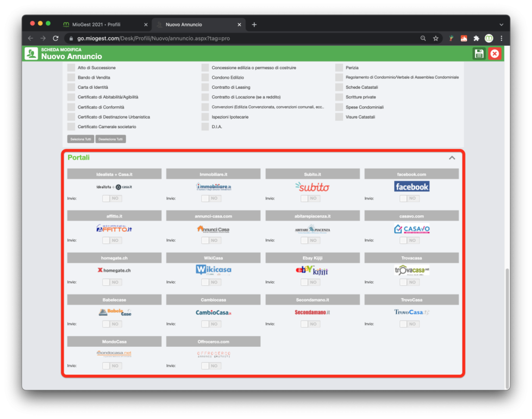Click the eBay Kijiji logo

[312, 270]
